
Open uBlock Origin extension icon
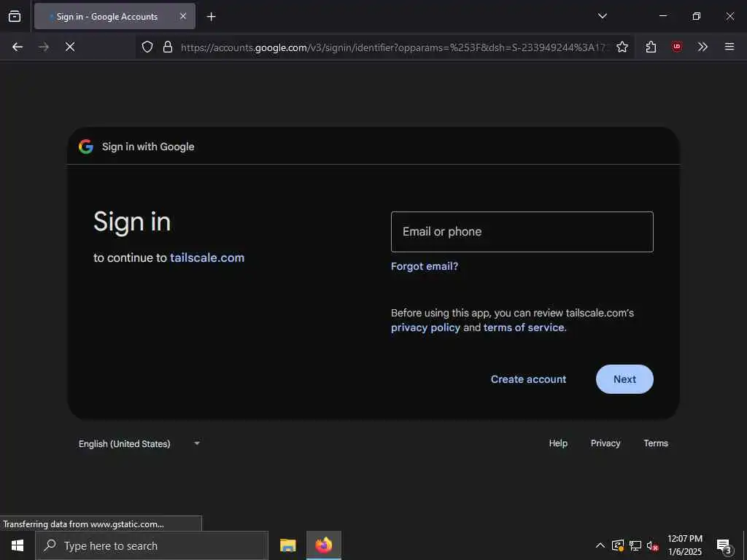point(676,47)
